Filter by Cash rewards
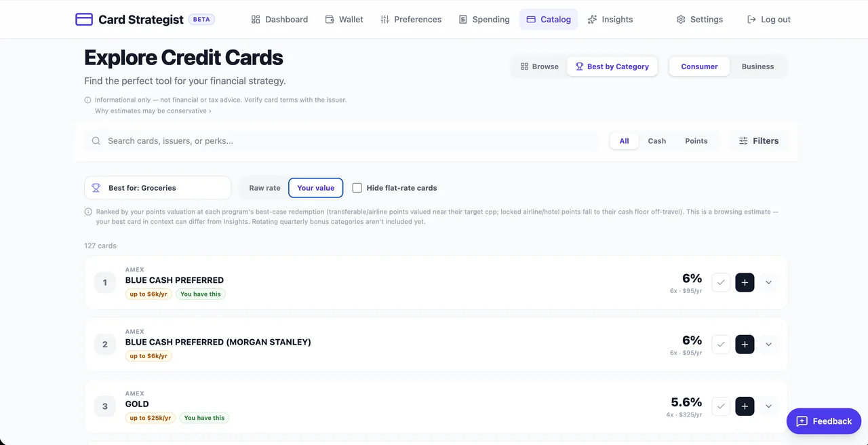The image size is (868, 445). click(656, 141)
